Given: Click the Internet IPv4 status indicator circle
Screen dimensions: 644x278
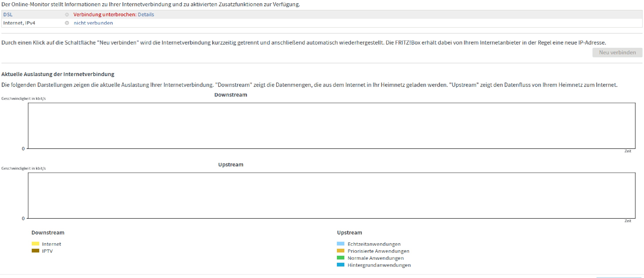Looking at the screenshot, I should (x=67, y=23).
